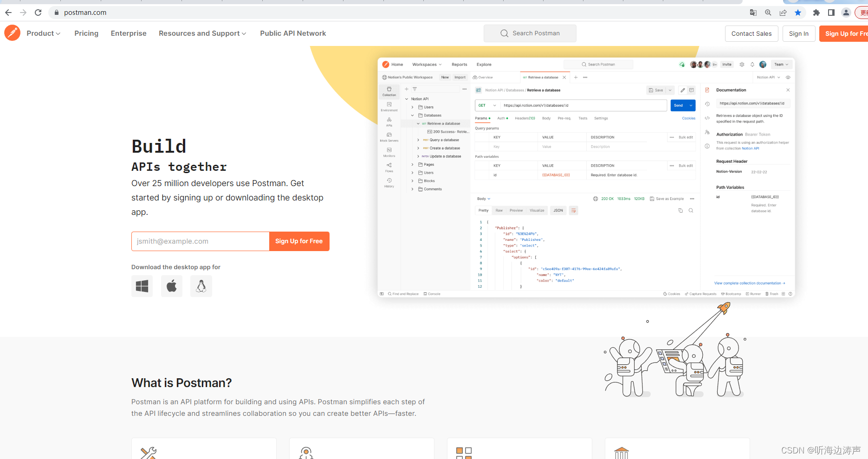The image size is (868, 459).
Task: Click notification bell in app preview header
Action: [752, 65]
